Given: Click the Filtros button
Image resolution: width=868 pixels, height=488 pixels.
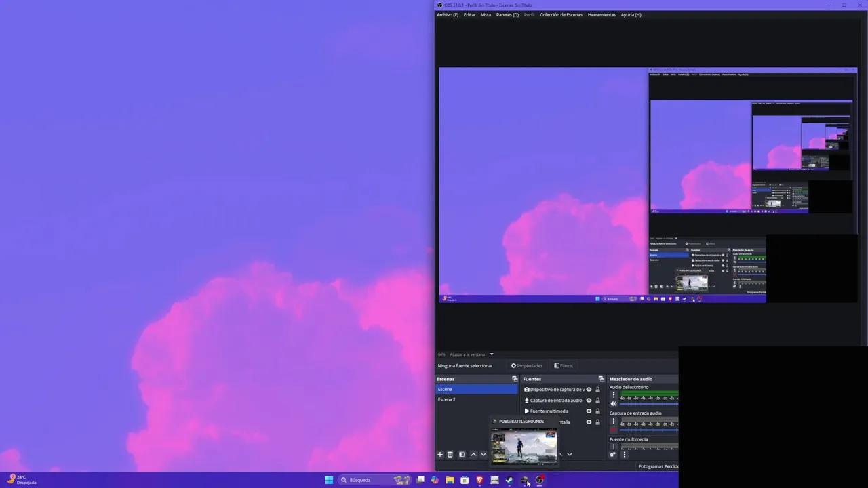Looking at the screenshot, I should (563, 365).
